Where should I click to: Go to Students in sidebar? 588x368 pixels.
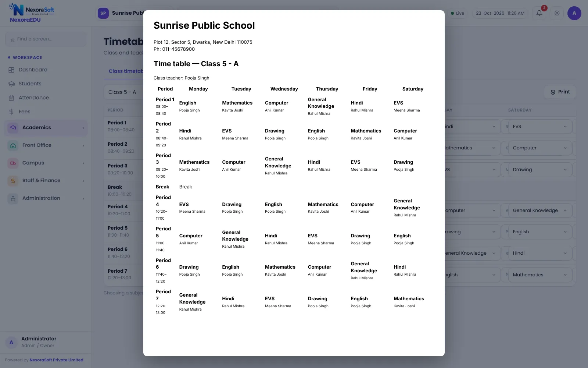46,84
